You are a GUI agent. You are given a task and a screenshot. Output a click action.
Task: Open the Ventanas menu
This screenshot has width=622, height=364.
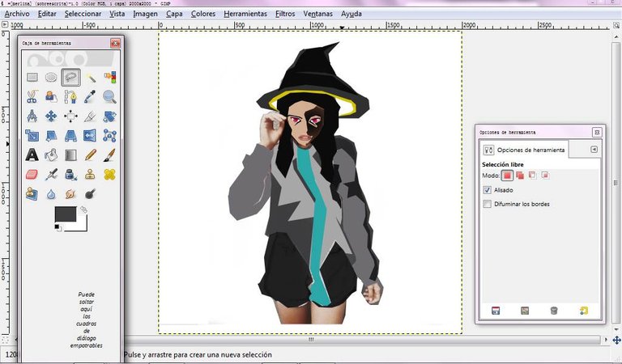(317, 14)
